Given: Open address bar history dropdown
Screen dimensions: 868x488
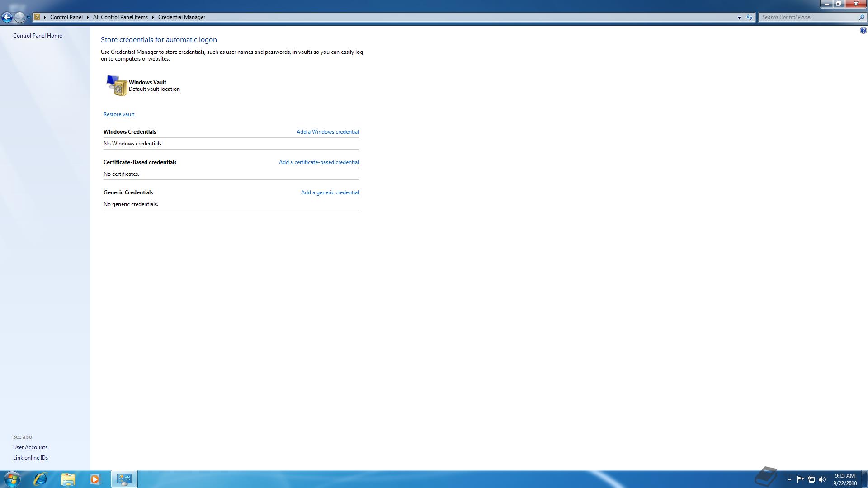Looking at the screenshot, I should pyautogui.click(x=739, y=17).
